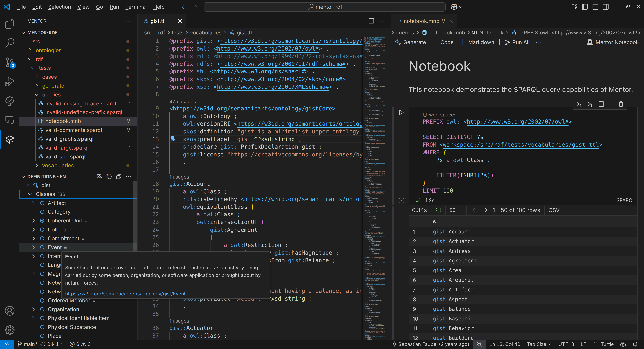644x349 pixels.
Task: Open the Search view in the activity bar
Action: [x=10, y=43]
